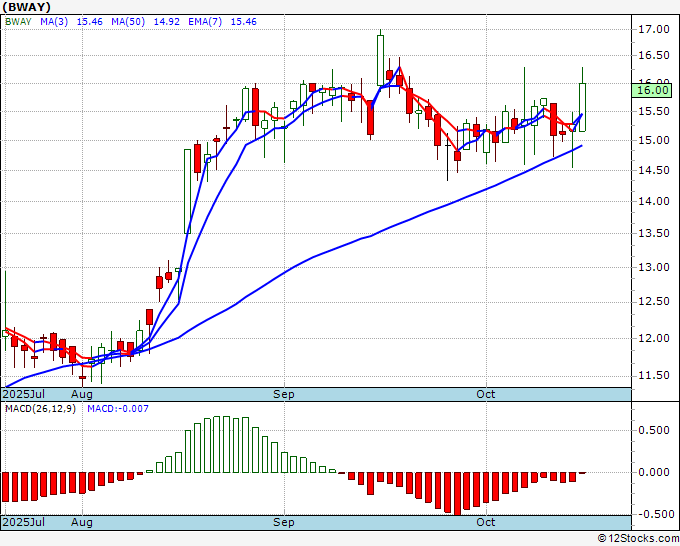
Task: Click the 11.50 price axis label
Action: (x=653, y=376)
